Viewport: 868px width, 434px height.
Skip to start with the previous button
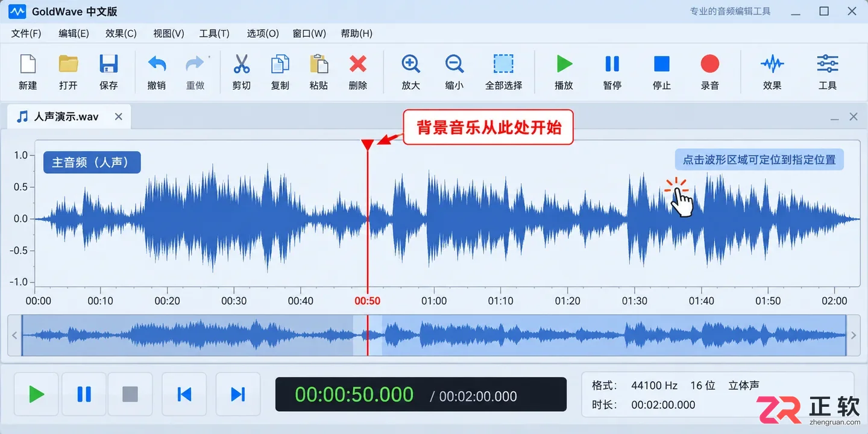pos(184,394)
